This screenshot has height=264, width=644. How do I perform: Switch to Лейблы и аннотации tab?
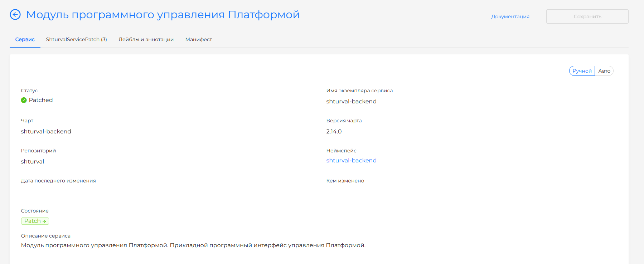pos(146,39)
